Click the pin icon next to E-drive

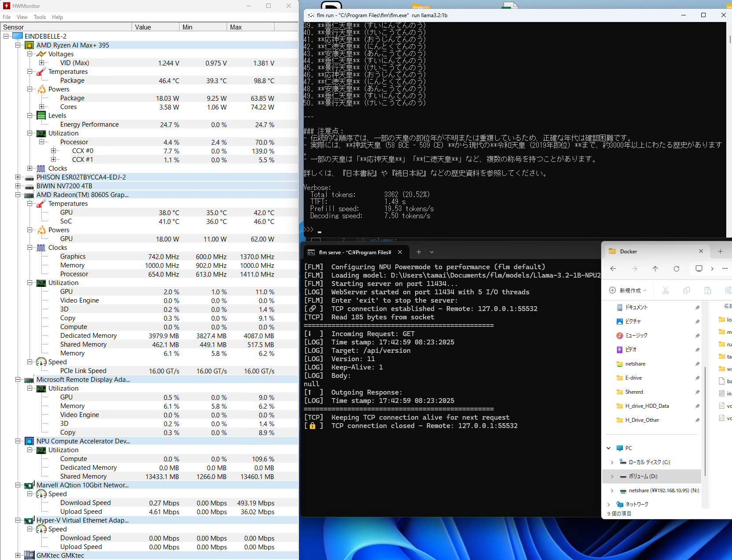point(697,378)
